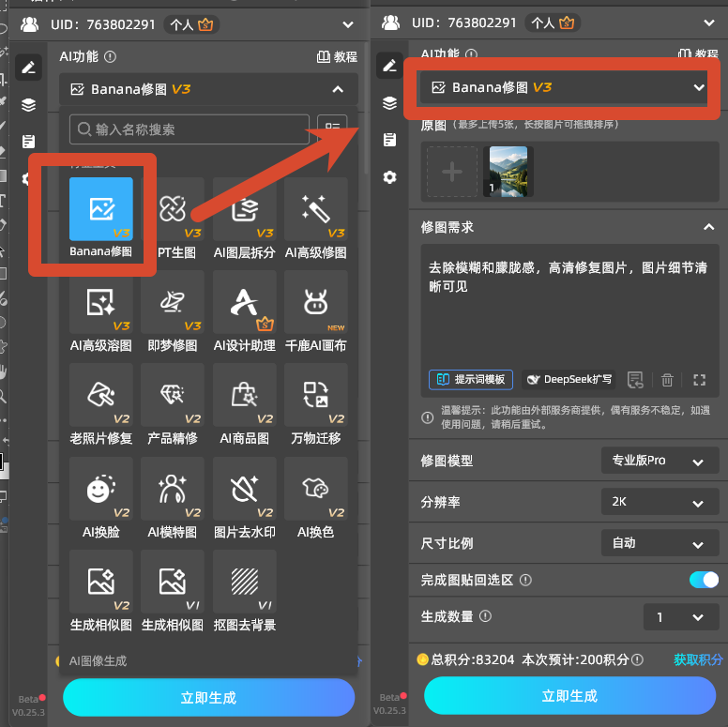Show info tooltip for 生成数量
728x727 pixels.
(x=485, y=616)
